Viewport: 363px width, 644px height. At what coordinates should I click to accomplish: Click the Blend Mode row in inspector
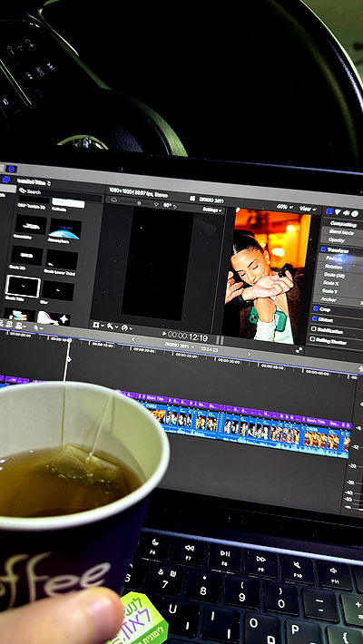[341, 232]
